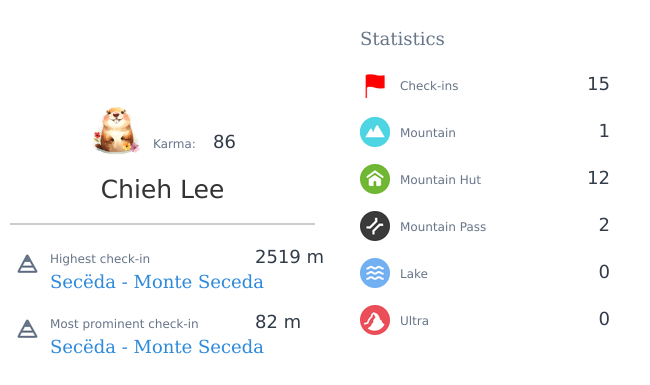Click the Mountain Hut count 12
This screenshot has width=650, height=385.
598,178
